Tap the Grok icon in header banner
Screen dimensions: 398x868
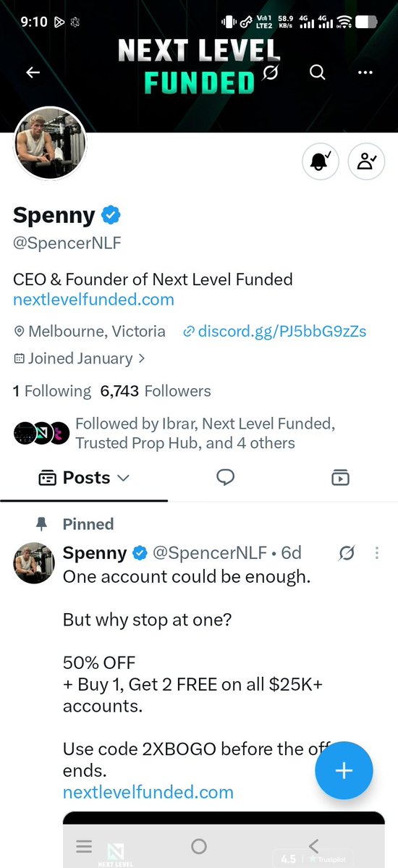coord(270,72)
